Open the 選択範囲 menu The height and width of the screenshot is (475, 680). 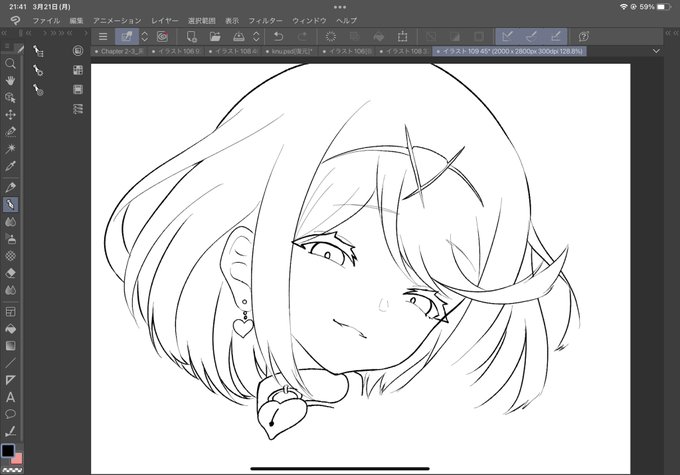point(202,20)
